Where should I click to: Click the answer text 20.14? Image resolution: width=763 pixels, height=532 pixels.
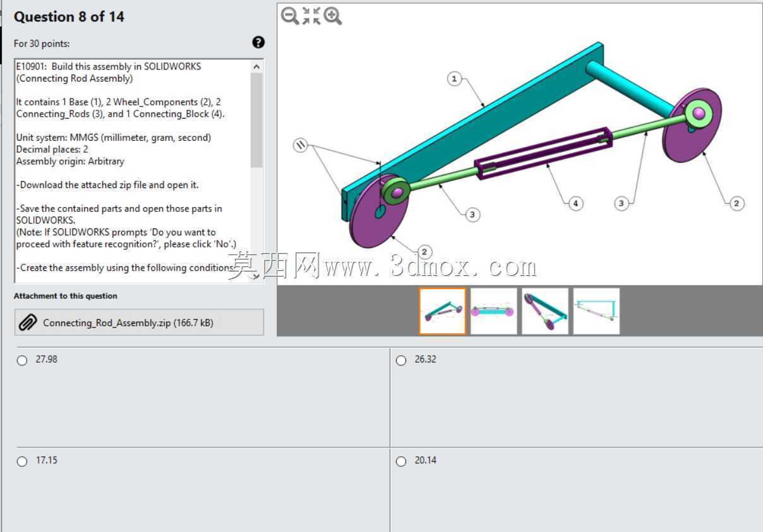click(426, 461)
